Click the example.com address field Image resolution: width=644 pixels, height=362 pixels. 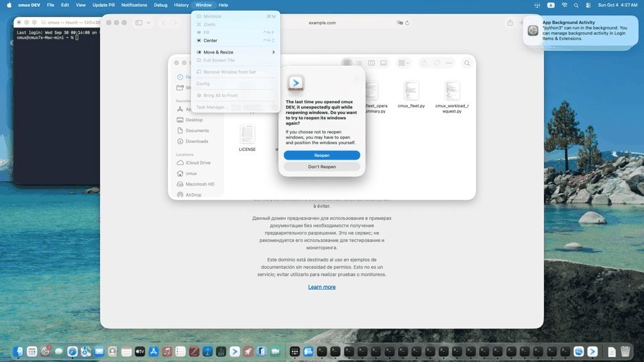click(x=322, y=23)
